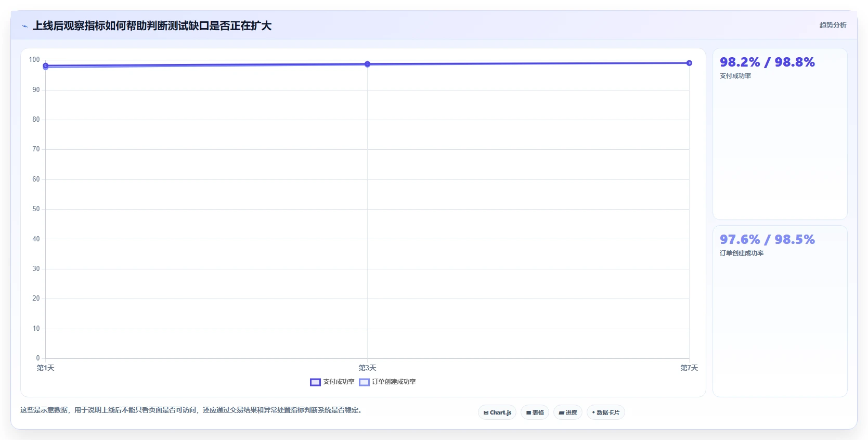Select the 第1天 data point
Image resolution: width=868 pixels, height=440 pixels.
coord(46,66)
